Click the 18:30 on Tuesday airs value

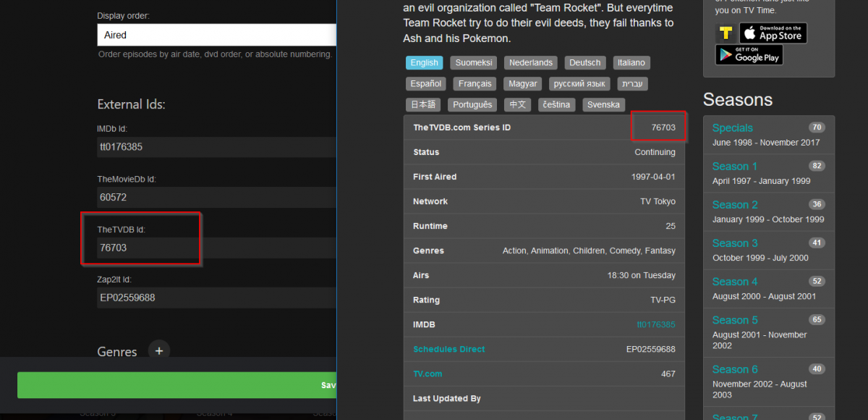(642, 275)
